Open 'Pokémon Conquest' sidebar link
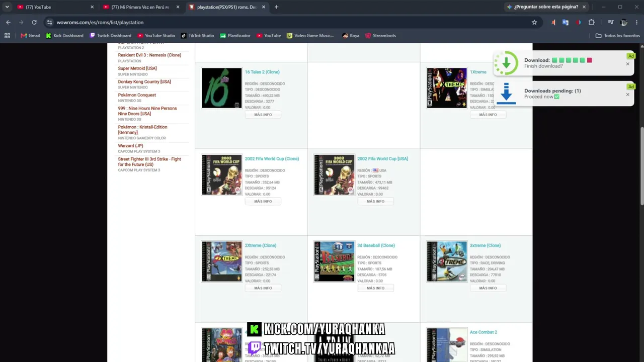 click(137, 95)
